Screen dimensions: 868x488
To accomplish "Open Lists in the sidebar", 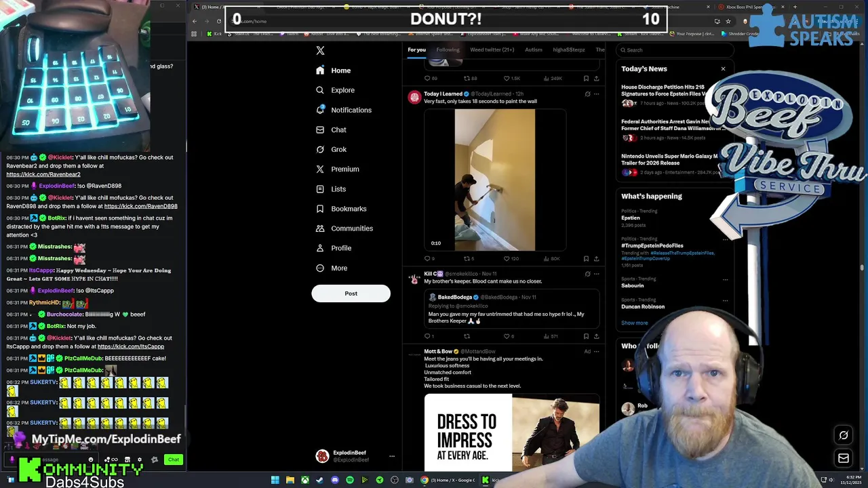I will coord(331,189).
